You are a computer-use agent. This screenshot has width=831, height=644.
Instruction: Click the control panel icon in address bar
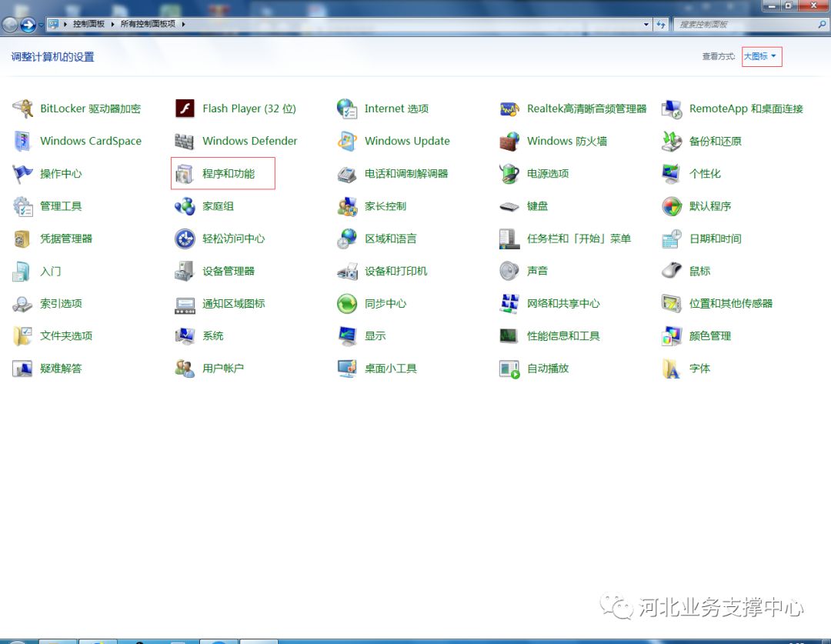[x=54, y=25]
